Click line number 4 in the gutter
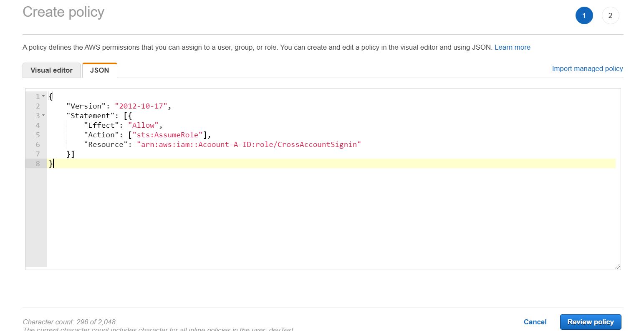Screen dimensions: 644x331 click(x=38, y=125)
